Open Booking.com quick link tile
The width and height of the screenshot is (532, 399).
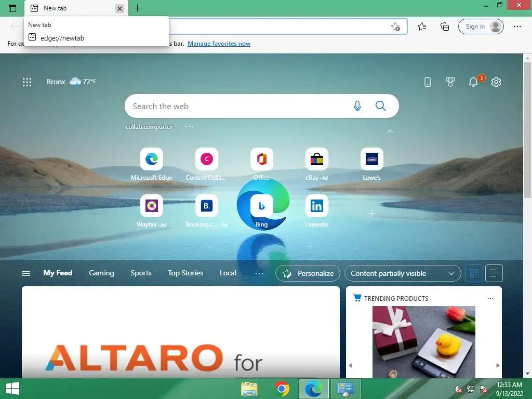point(206,211)
